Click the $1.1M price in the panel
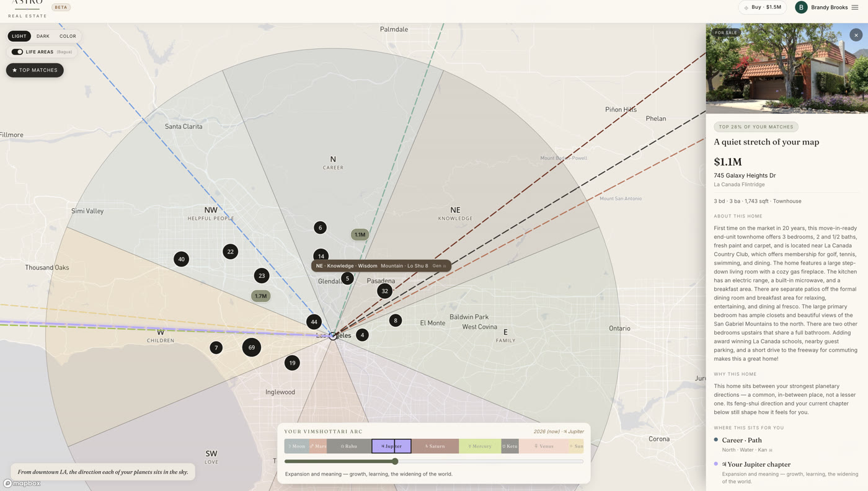This screenshot has height=491, width=868. [x=728, y=162]
